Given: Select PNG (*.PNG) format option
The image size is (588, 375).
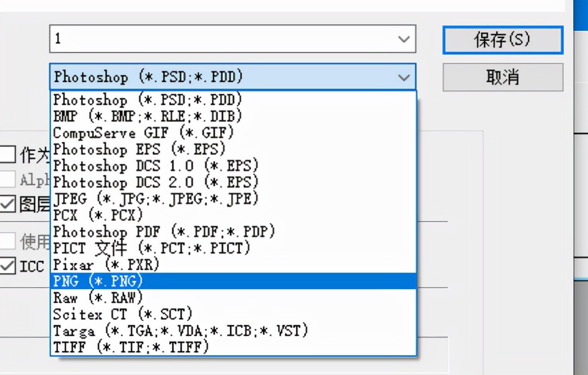Looking at the screenshot, I should (x=233, y=281).
